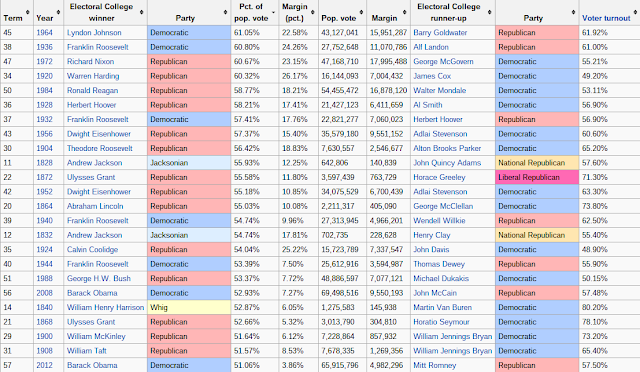
Task: Sort by Electoral College runner-up arrows
Action: (x=490, y=12)
